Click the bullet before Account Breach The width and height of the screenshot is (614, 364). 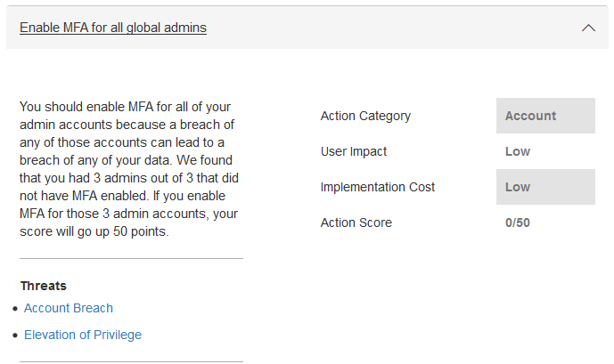point(15,309)
